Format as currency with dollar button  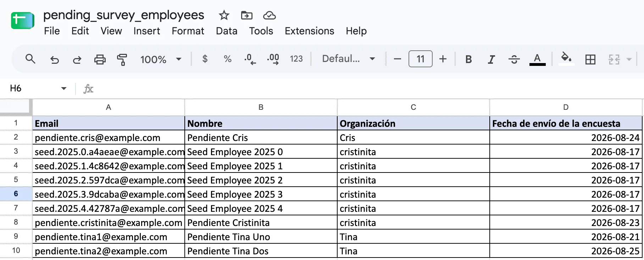pyautogui.click(x=205, y=59)
